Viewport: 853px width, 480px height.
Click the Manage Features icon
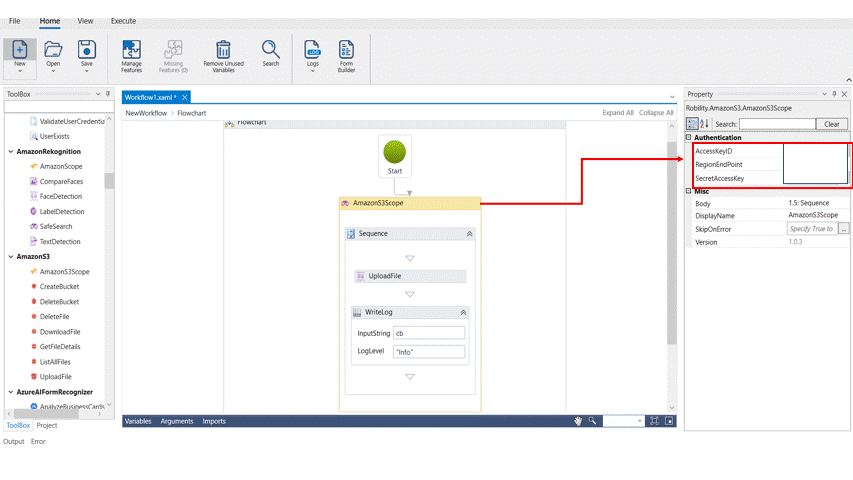(131, 50)
